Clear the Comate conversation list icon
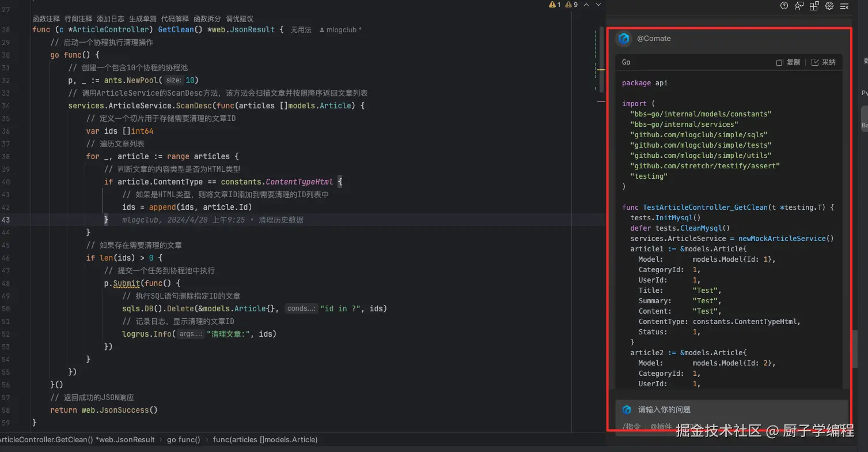Image resolution: width=868 pixels, height=452 pixels. pyautogui.click(x=844, y=6)
